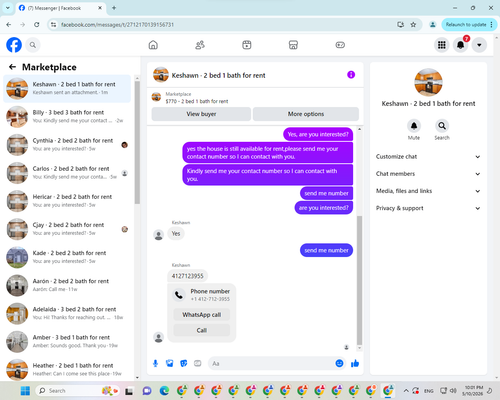
Task: Click the conversation list scrollbar
Action: [x=137, y=142]
